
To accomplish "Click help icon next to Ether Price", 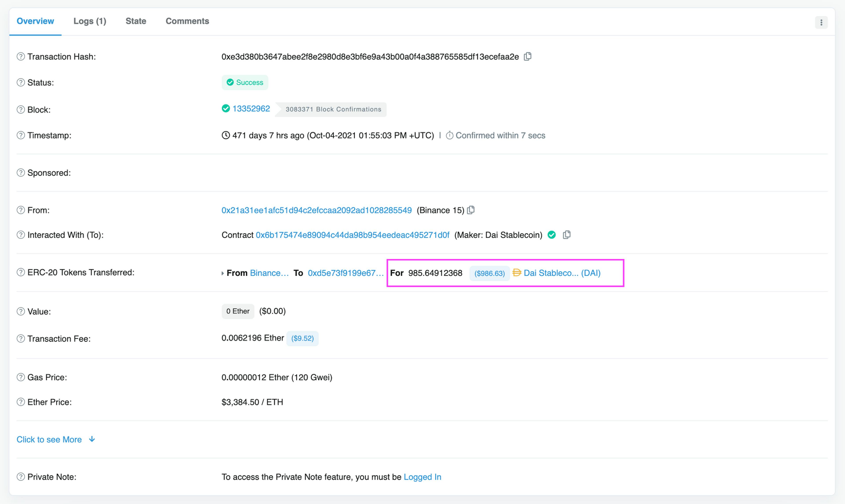I will 21,402.
